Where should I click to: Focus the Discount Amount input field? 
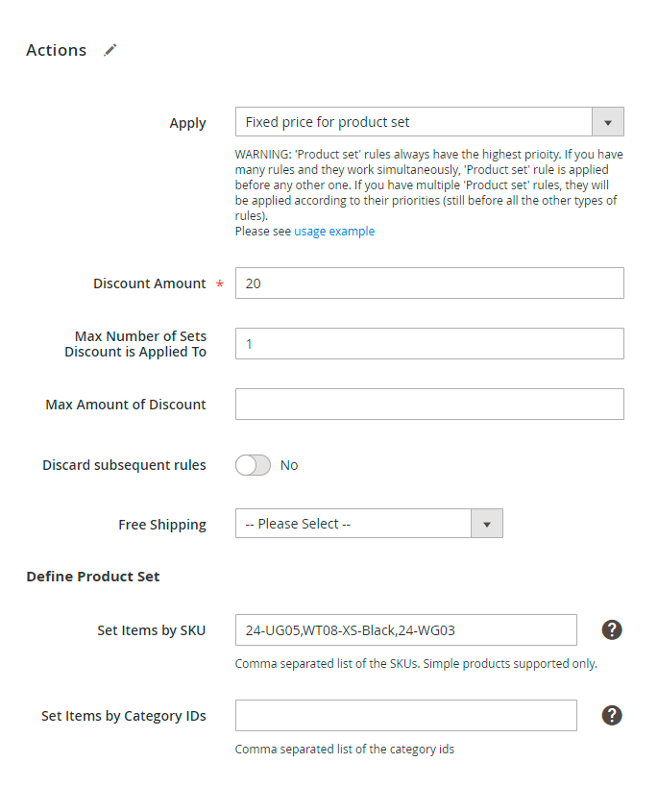[428, 283]
